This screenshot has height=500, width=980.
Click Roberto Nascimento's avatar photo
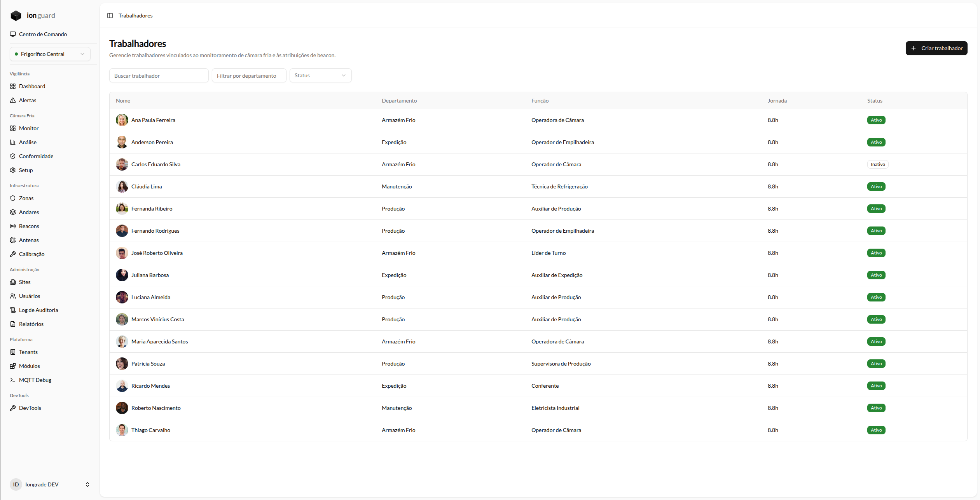pos(122,408)
